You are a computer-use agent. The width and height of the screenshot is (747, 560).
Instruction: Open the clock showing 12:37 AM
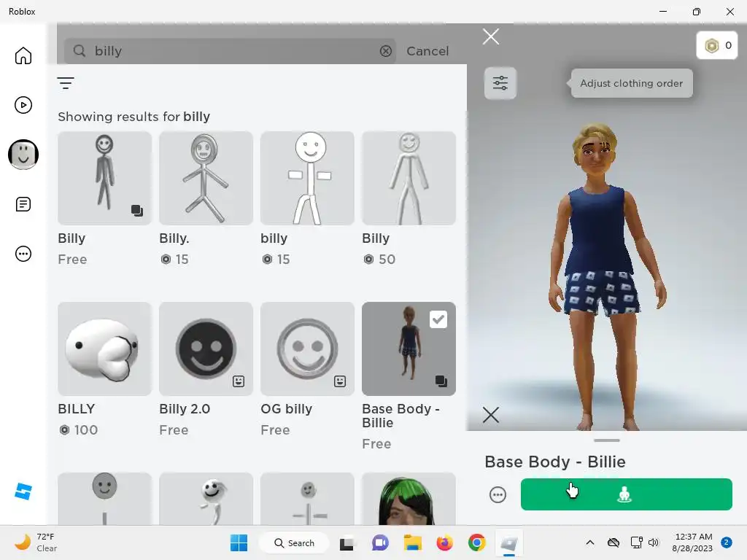click(x=692, y=542)
